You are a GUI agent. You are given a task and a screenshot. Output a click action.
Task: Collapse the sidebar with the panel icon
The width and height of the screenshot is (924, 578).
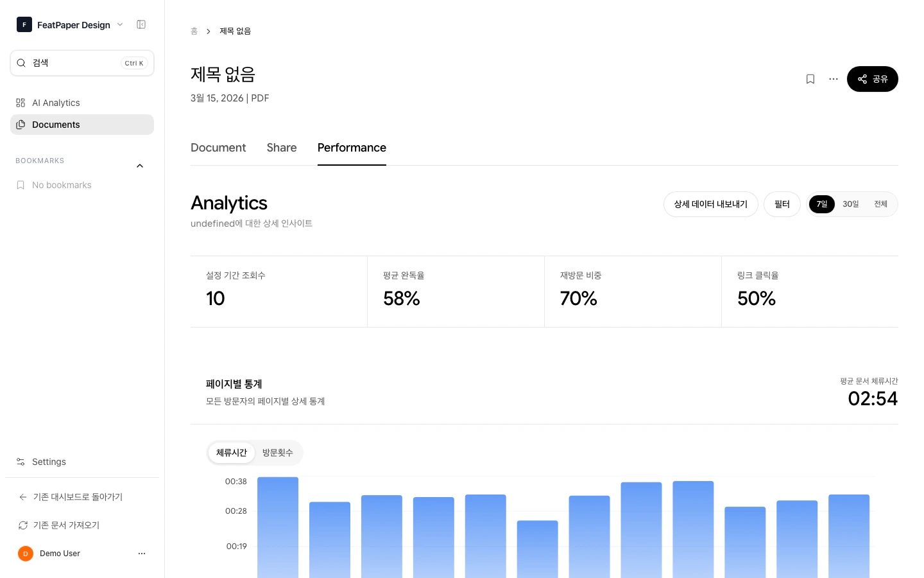point(141,24)
